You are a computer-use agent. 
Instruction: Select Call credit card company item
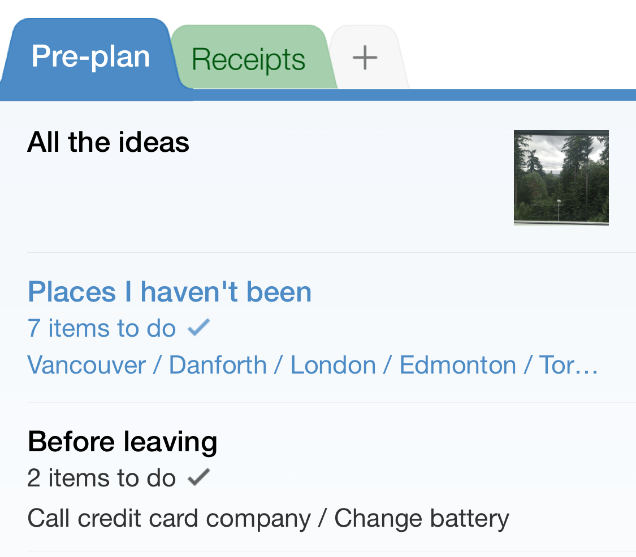click(169, 519)
